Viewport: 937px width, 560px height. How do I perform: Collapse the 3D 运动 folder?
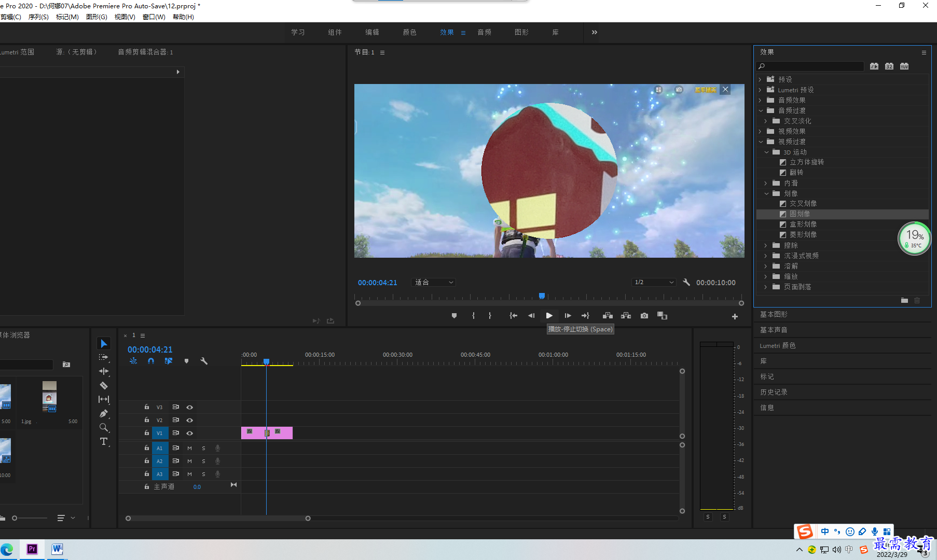(x=766, y=152)
